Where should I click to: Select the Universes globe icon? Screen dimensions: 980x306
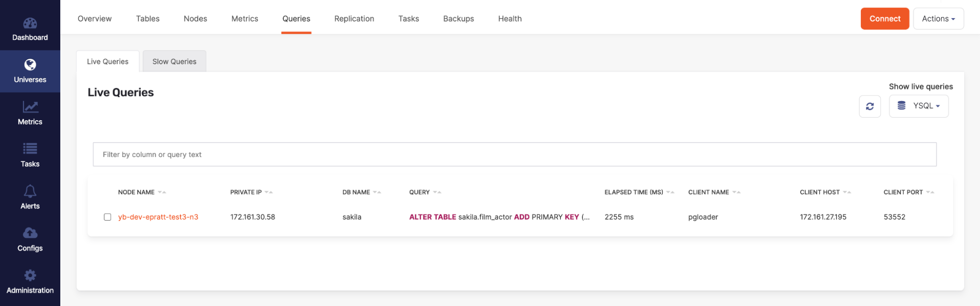pyautogui.click(x=30, y=65)
